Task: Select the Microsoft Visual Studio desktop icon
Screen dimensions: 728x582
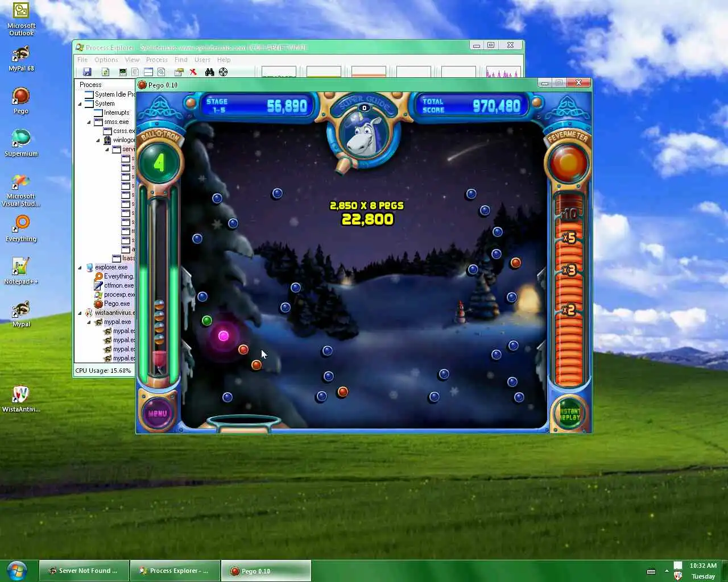Action: [x=21, y=190]
